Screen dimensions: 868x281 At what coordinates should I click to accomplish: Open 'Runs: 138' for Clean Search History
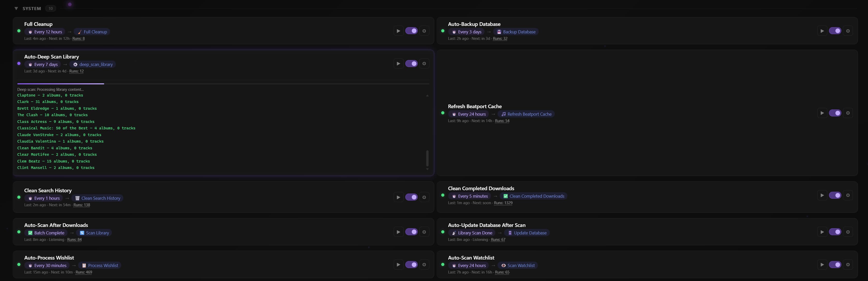tap(81, 205)
